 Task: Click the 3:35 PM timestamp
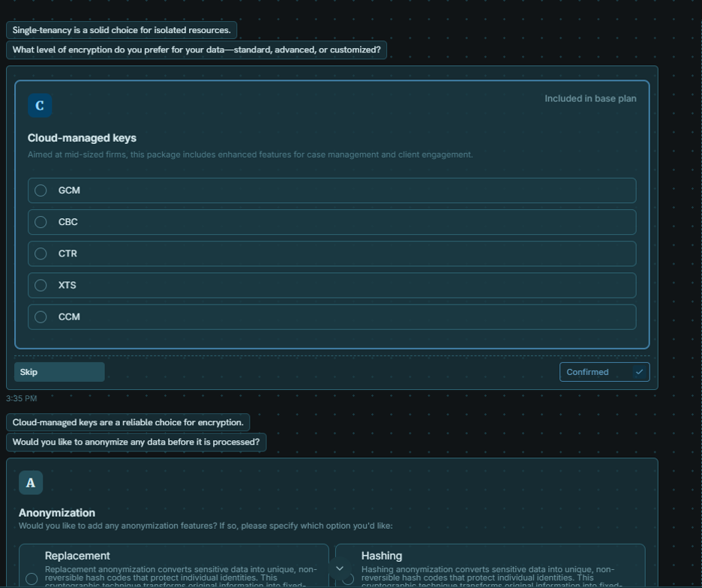[x=21, y=398]
